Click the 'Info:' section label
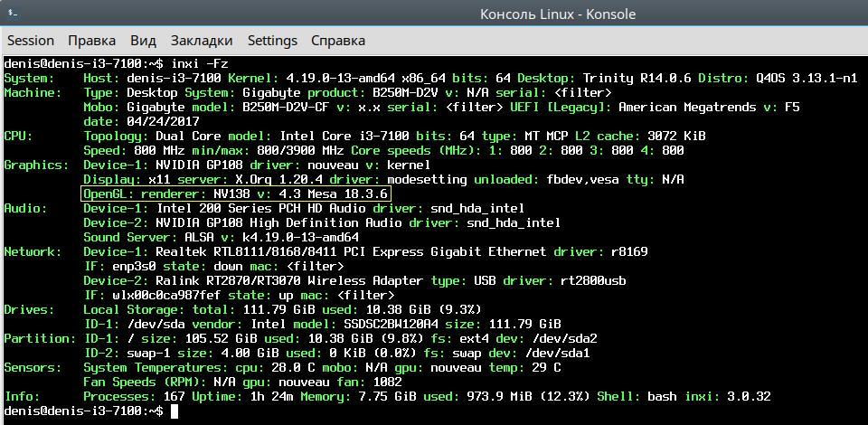The width and height of the screenshot is (868, 425). [x=22, y=396]
